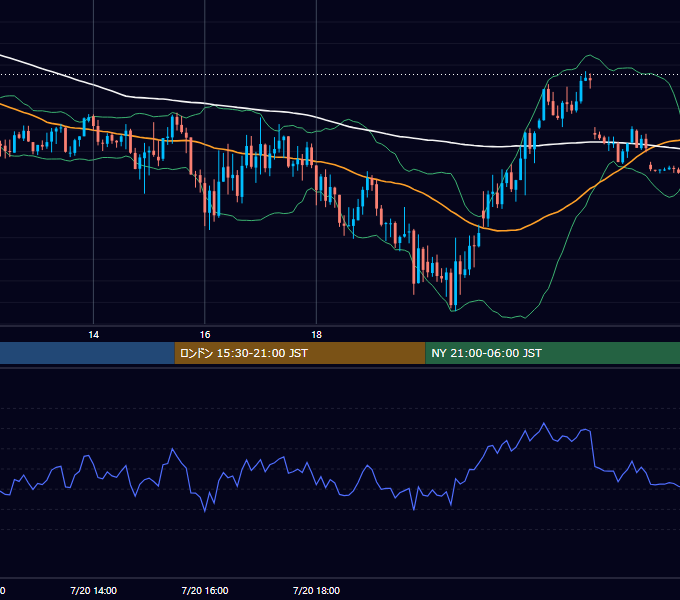This screenshot has height=600, width=680.
Task: Select the blue session bar before London
Action: click(x=87, y=353)
